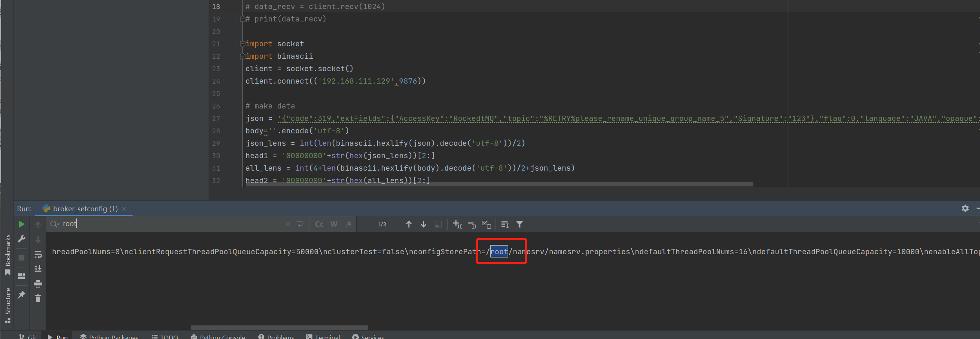Click highlighted 'root' match in console output

pos(499,252)
